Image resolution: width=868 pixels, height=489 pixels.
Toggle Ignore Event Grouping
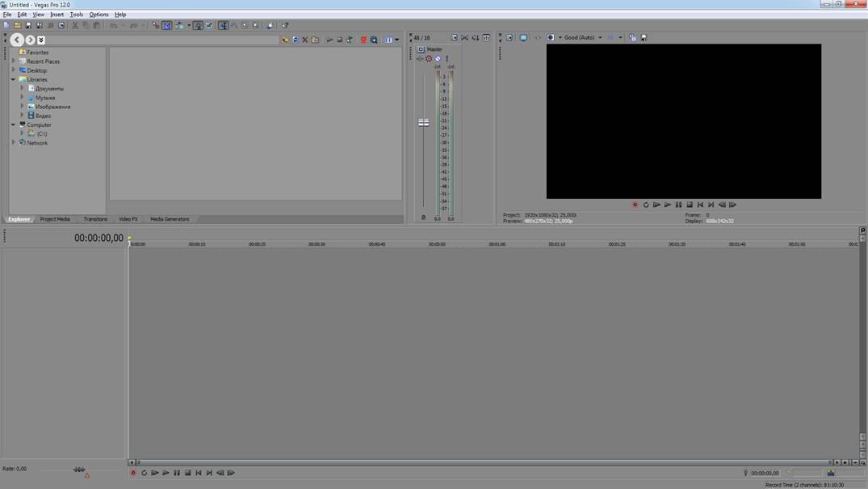(x=209, y=26)
